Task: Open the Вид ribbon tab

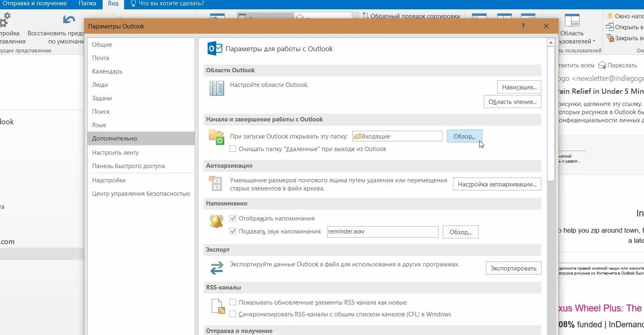Action: pyautogui.click(x=113, y=4)
